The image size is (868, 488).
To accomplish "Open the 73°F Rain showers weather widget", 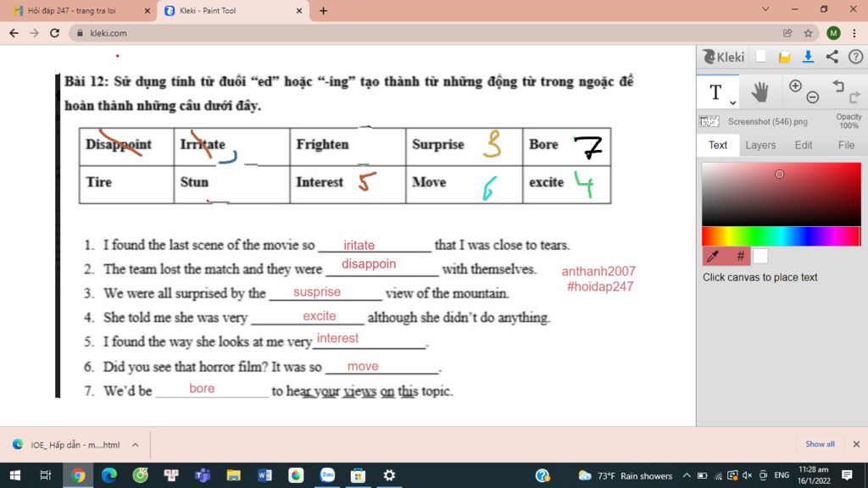I will [625, 475].
